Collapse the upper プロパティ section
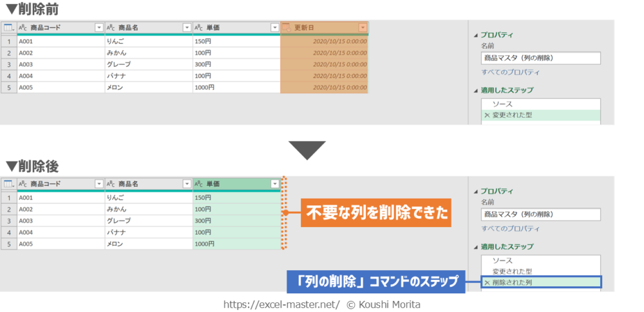Screen dimensions: 644x312 [476, 35]
